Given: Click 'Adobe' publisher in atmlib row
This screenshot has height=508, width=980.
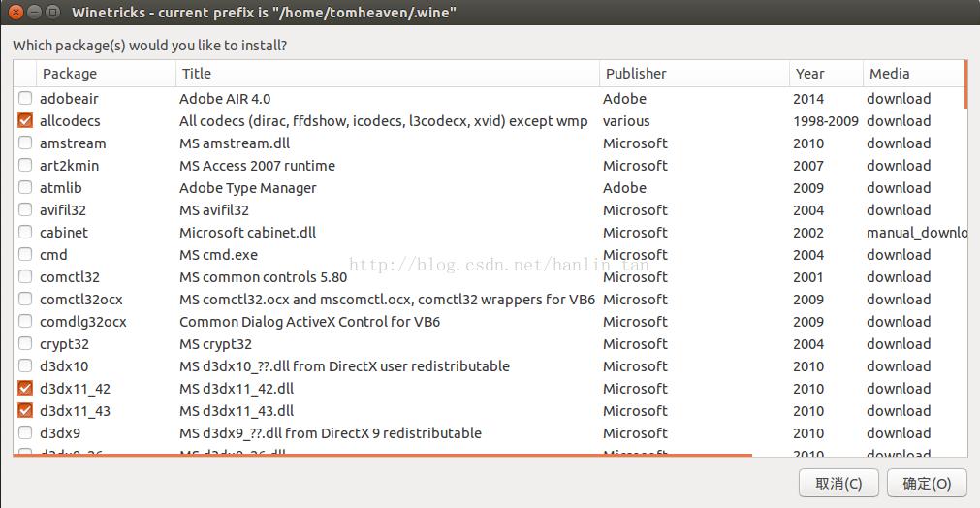Looking at the screenshot, I should pyautogui.click(x=624, y=188).
